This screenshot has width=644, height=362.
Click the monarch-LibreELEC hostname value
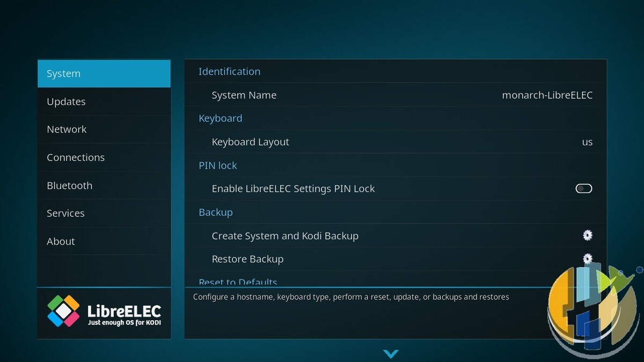coord(547,95)
